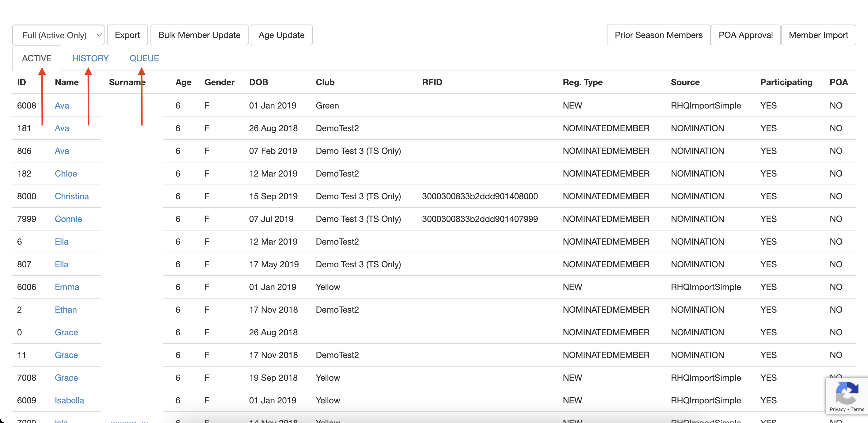Viewport: 868px width, 423px height.
Task: Open member Ella with ID 6
Action: tap(62, 242)
